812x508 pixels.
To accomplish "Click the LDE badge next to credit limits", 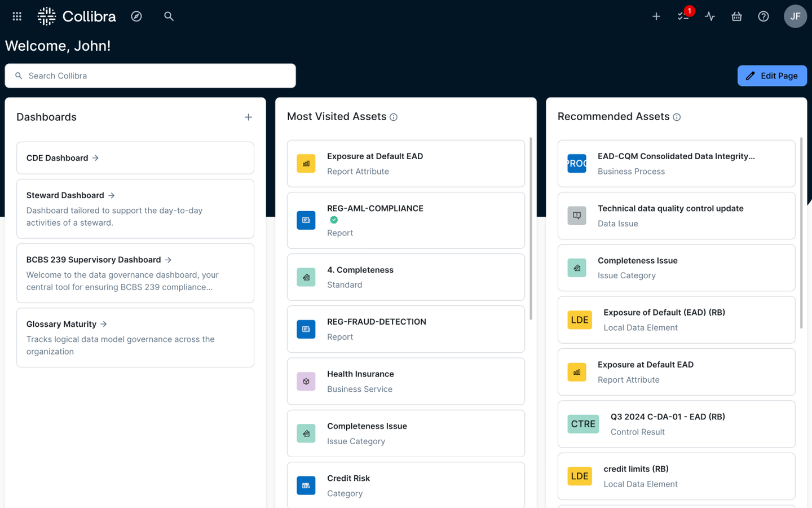I will (580, 476).
